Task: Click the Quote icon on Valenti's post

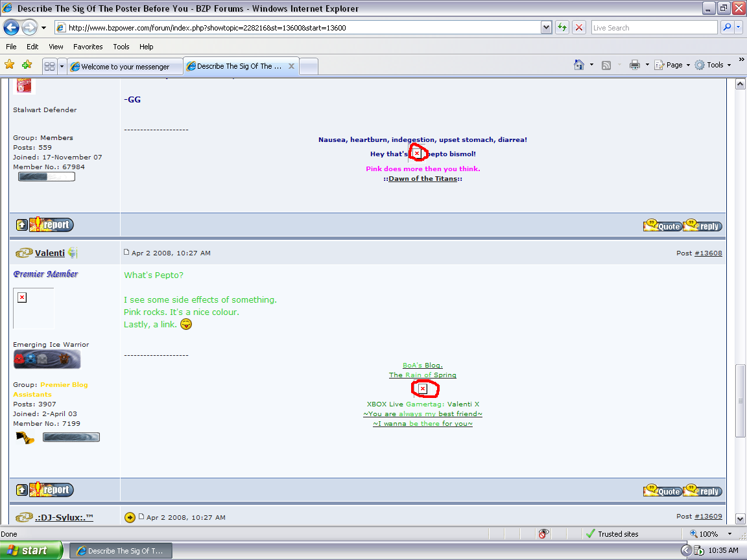Action: (661, 491)
